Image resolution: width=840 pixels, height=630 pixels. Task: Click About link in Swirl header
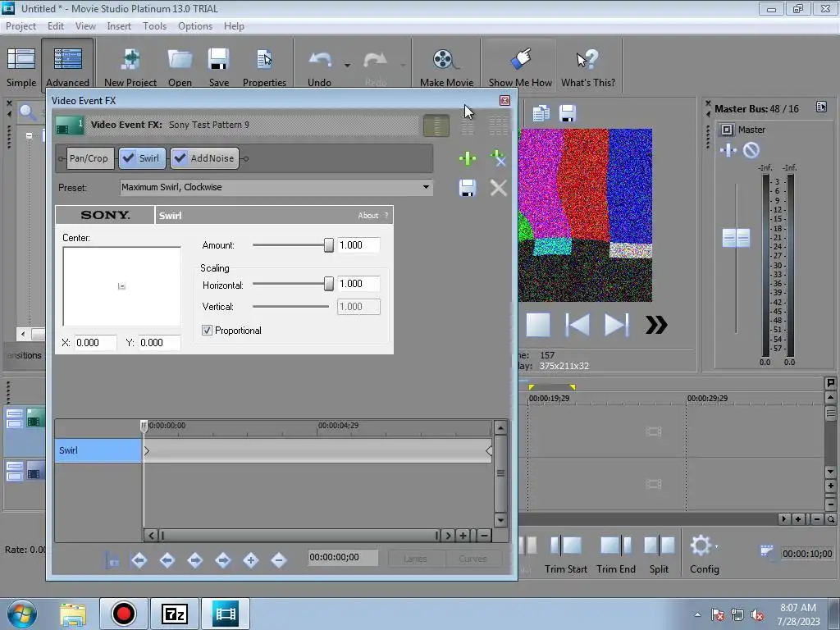[x=368, y=216]
